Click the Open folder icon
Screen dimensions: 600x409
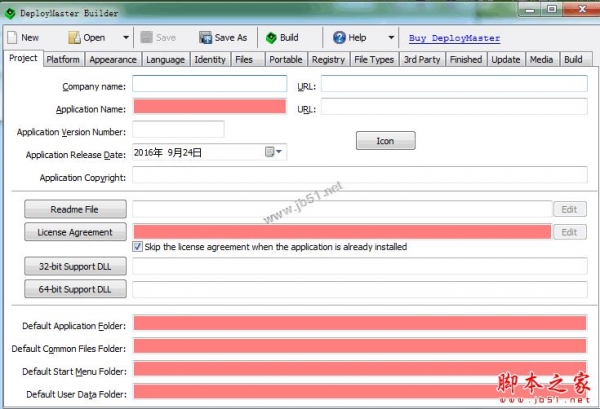coord(74,37)
